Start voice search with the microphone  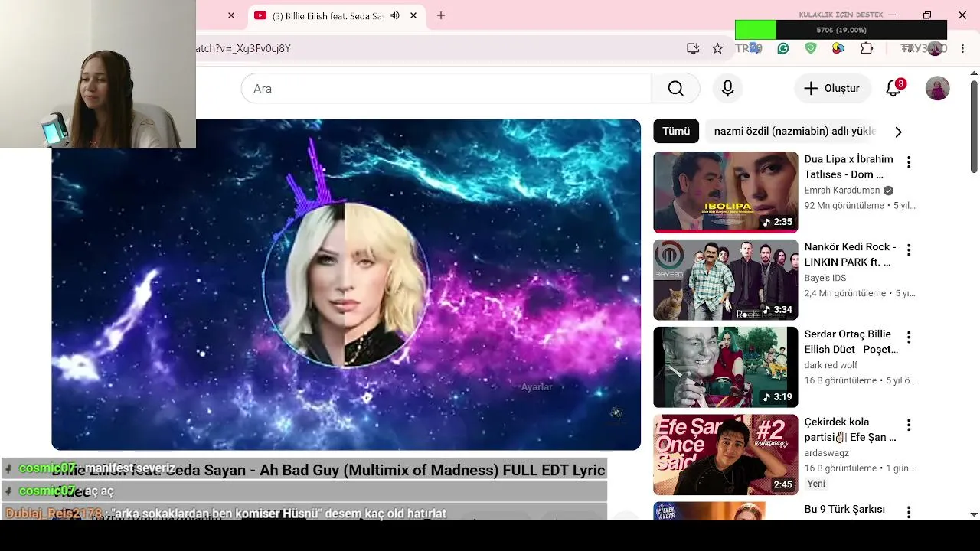[728, 88]
